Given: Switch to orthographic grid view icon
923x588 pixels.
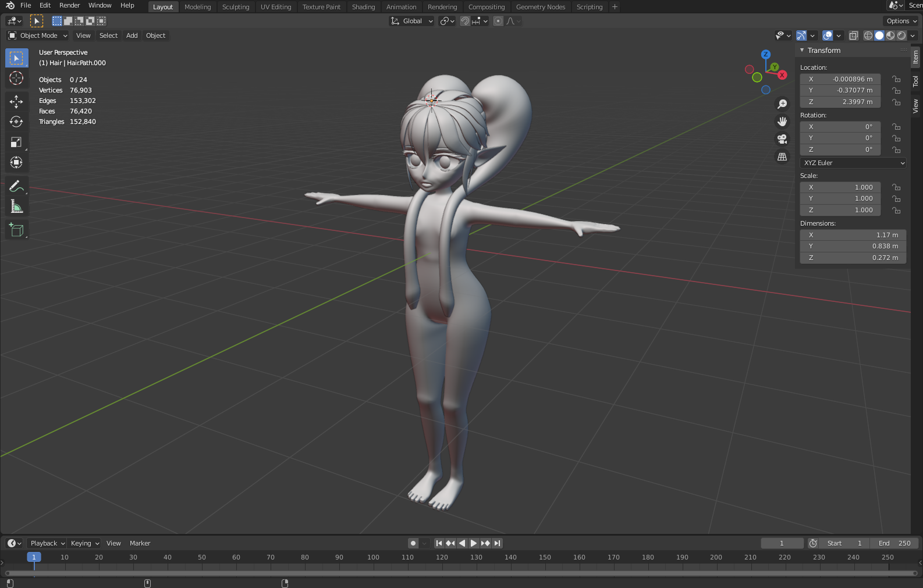Looking at the screenshot, I should (x=782, y=157).
